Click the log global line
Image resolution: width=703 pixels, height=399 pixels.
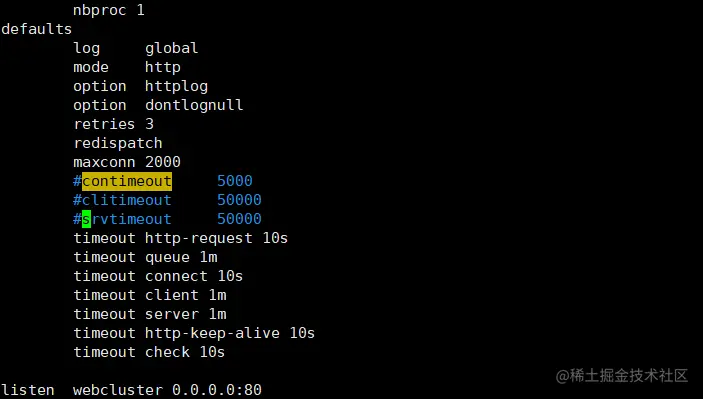click(x=136, y=48)
